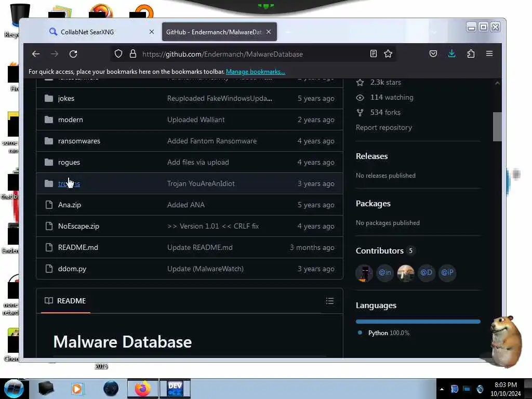This screenshot has width=532, height=399.
Task: Open 'Update (MalwareWatch)' commit message
Action: point(205,269)
